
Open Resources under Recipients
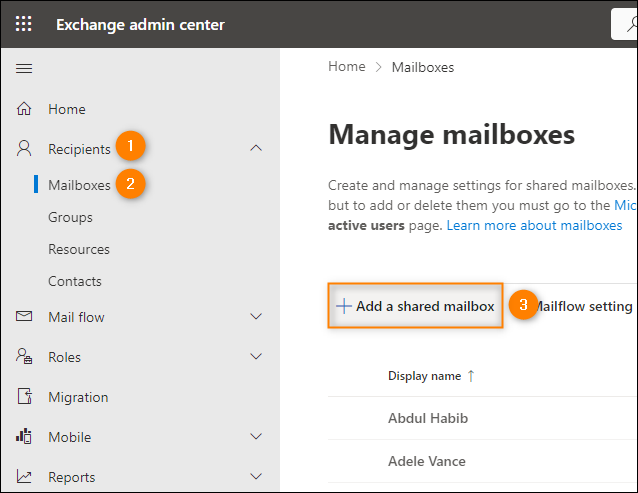click(79, 249)
